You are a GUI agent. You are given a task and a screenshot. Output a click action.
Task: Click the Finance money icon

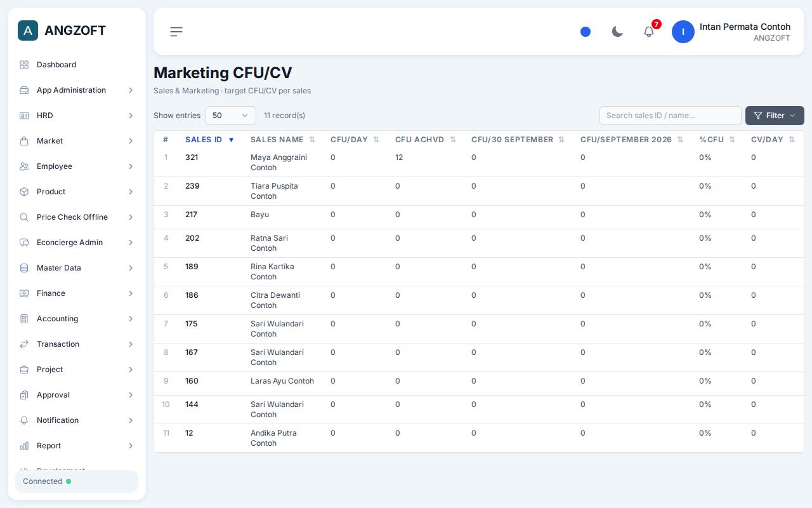pos(24,293)
